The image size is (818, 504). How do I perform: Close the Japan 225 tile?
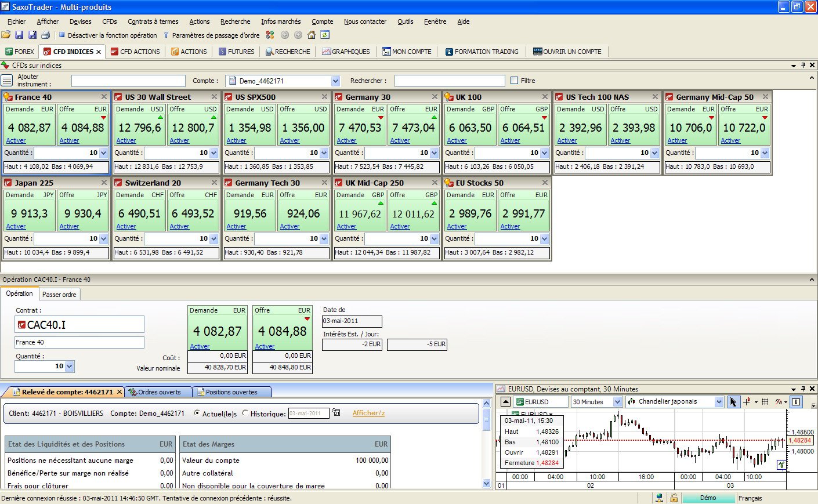[x=104, y=183]
